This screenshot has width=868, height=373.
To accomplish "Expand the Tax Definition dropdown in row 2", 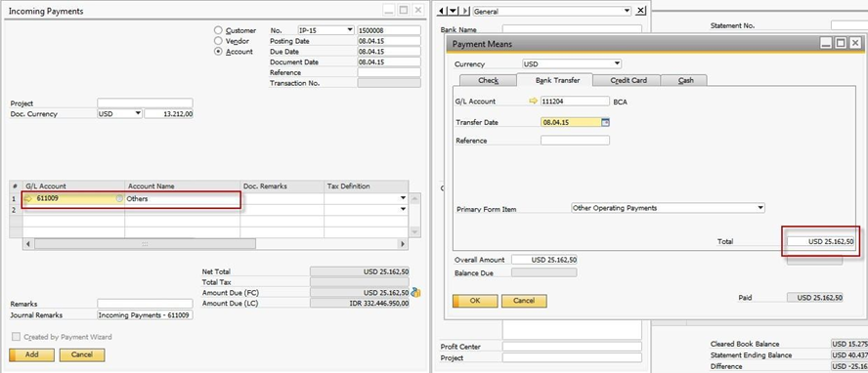I will [403, 209].
